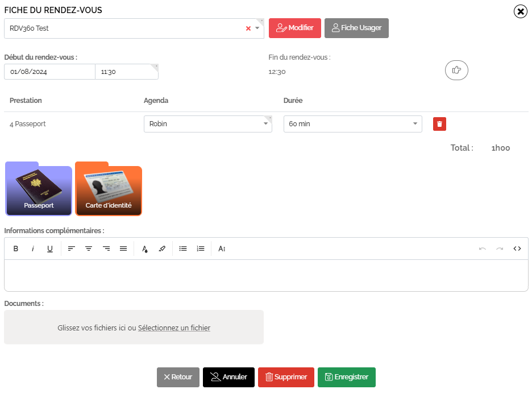Screen dimensions: 532x414
Task: Click the Durée column header
Action: pos(293,101)
